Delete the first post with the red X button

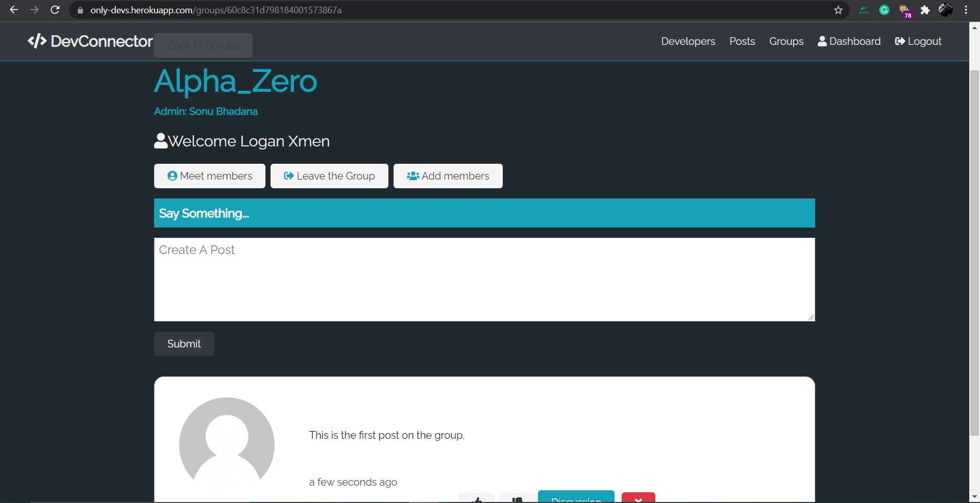click(639, 498)
